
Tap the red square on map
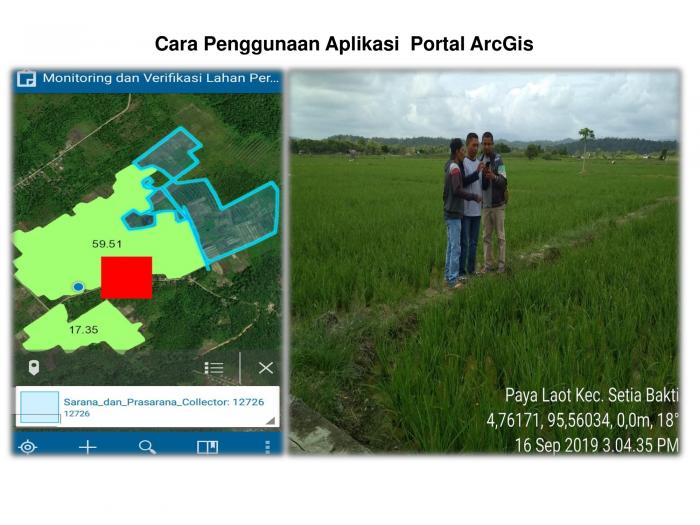click(126, 277)
